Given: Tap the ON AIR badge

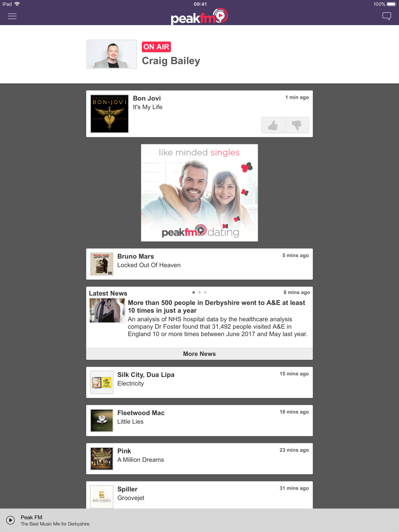Looking at the screenshot, I should tap(156, 47).
